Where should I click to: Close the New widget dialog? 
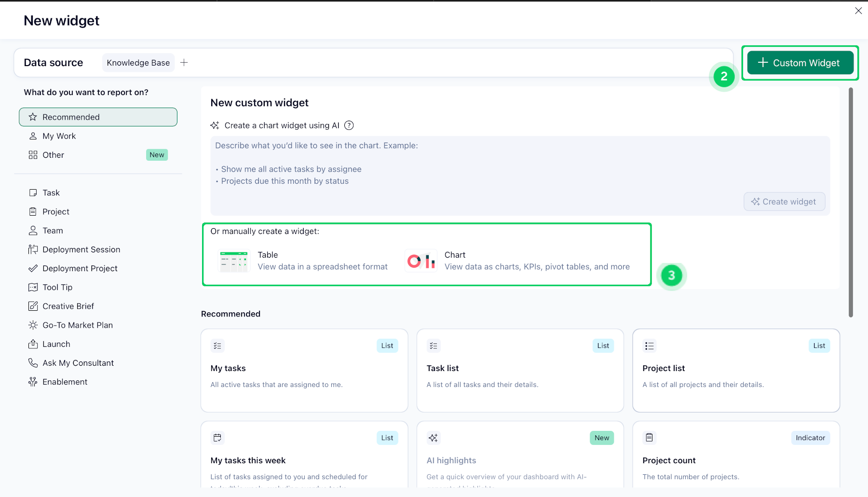tap(858, 11)
